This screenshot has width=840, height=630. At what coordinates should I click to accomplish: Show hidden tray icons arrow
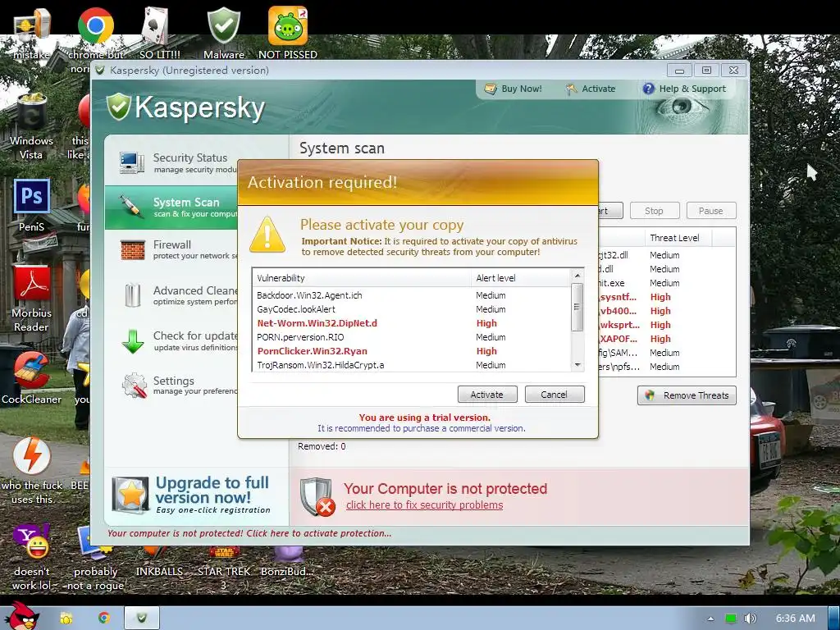pyautogui.click(x=710, y=619)
